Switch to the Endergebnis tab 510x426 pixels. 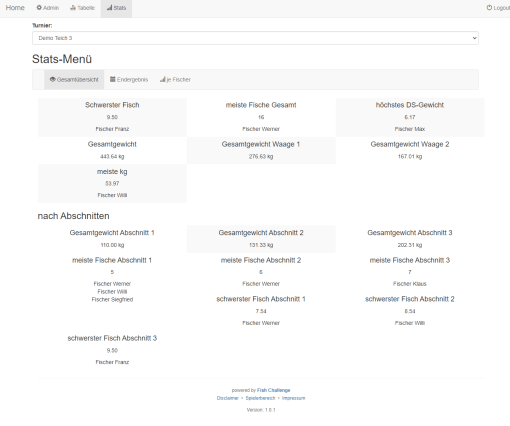(x=129, y=79)
